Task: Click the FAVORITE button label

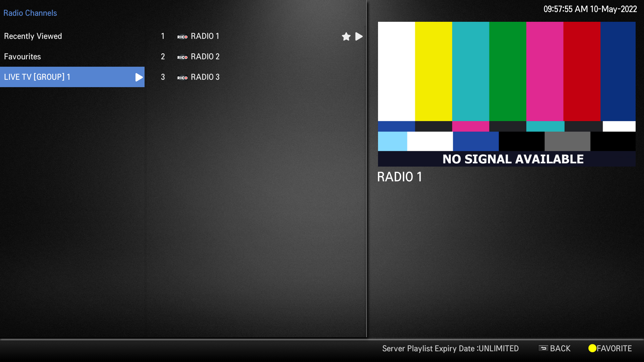Action: coord(614,349)
